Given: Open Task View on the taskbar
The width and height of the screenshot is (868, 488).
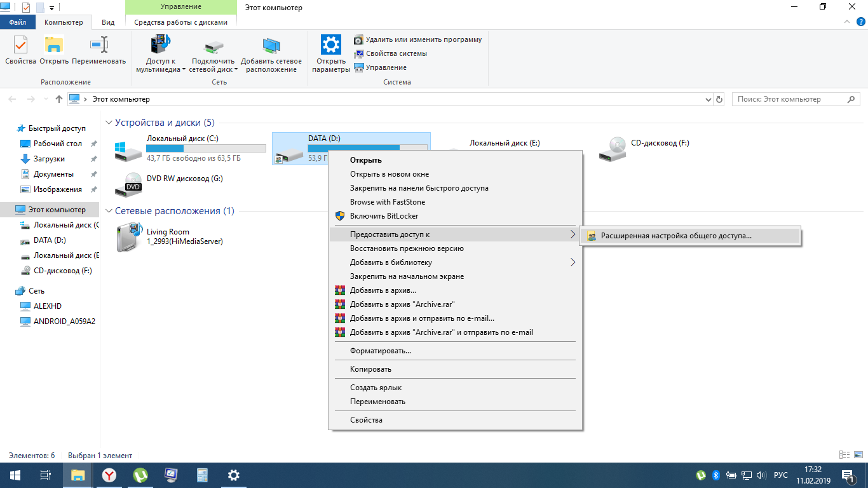Looking at the screenshot, I should click(x=46, y=475).
